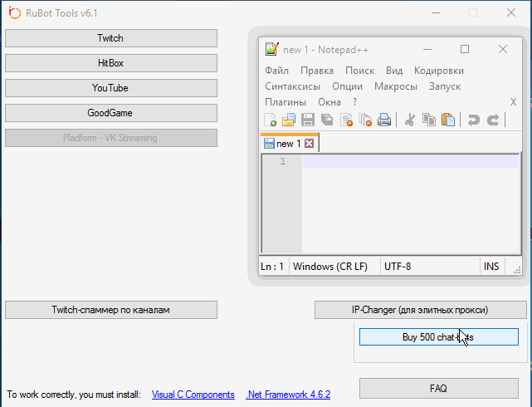Click the Cut scissors icon
The image size is (532, 407).
409,120
